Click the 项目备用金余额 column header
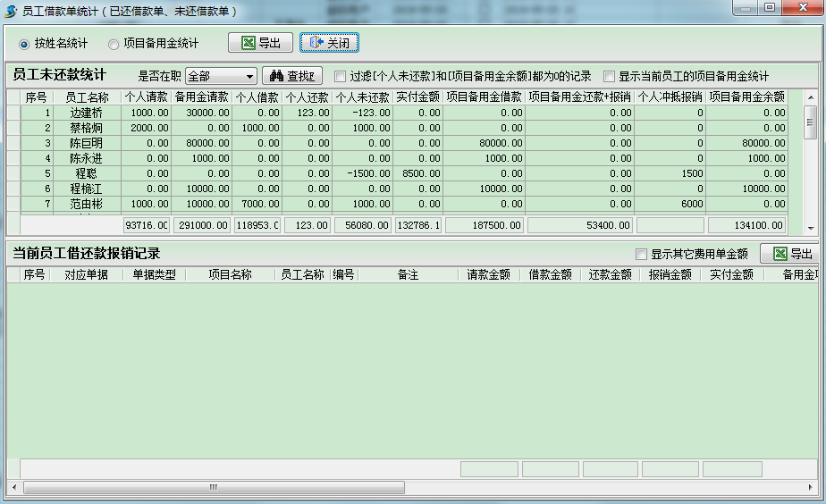The image size is (826, 504). pyautogui.click(x=747, y=97)
